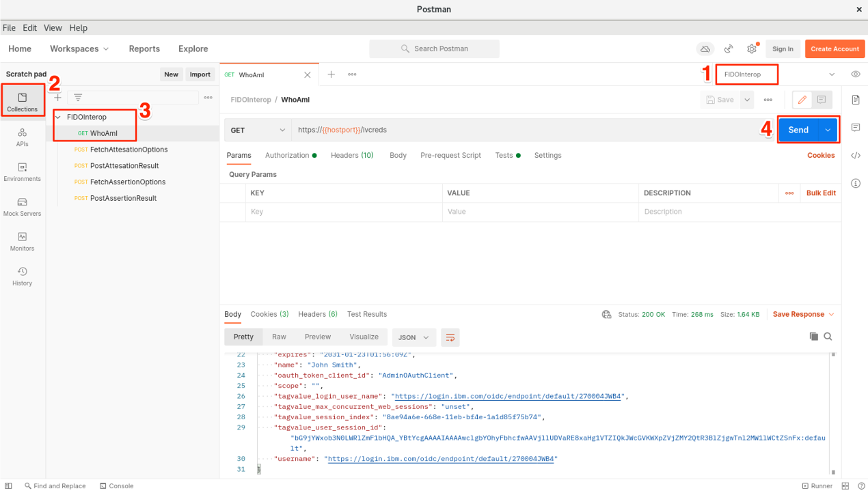Open the History sidebar panel

[x=23, y=277]
